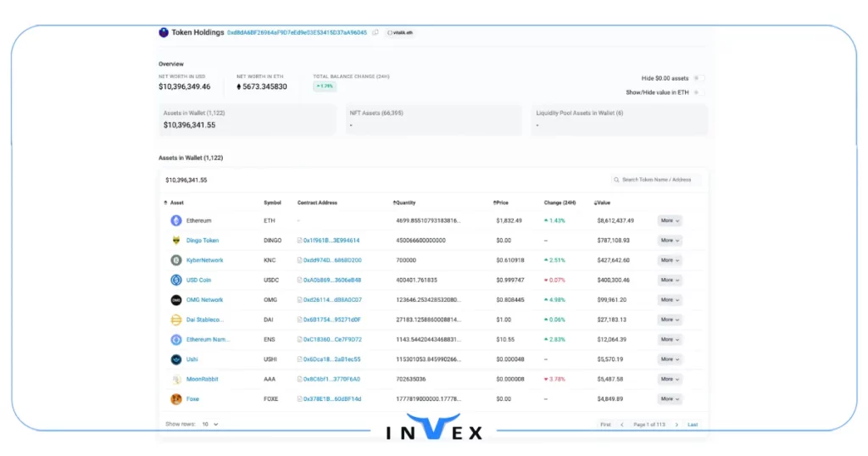Go to the Last page

click(693, 425)
